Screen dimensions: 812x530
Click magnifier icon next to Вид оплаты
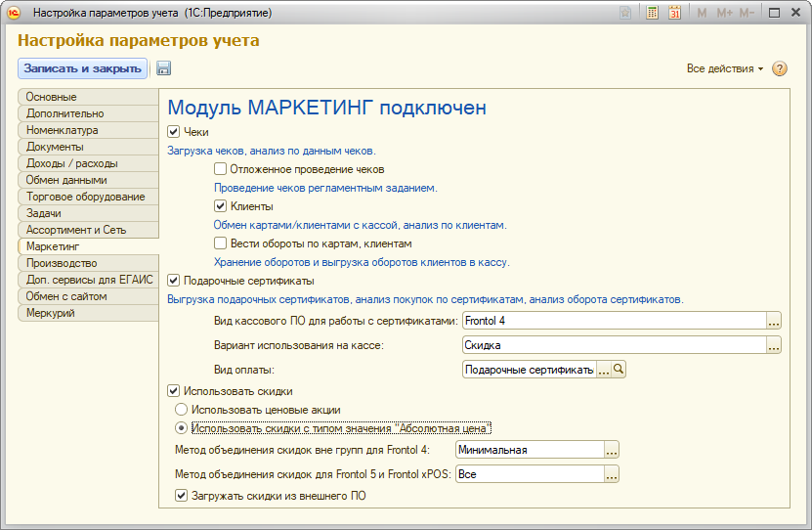pos(619,370)
